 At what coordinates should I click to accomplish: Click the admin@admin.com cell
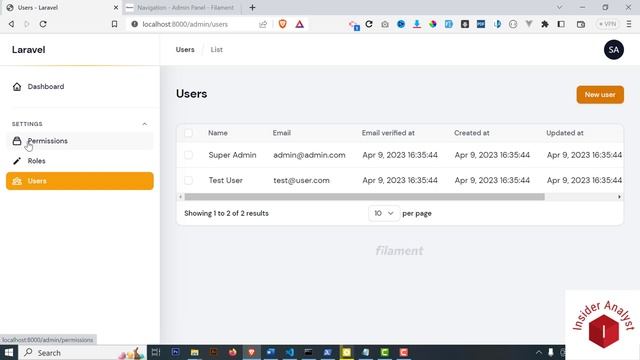click(309, 155)
